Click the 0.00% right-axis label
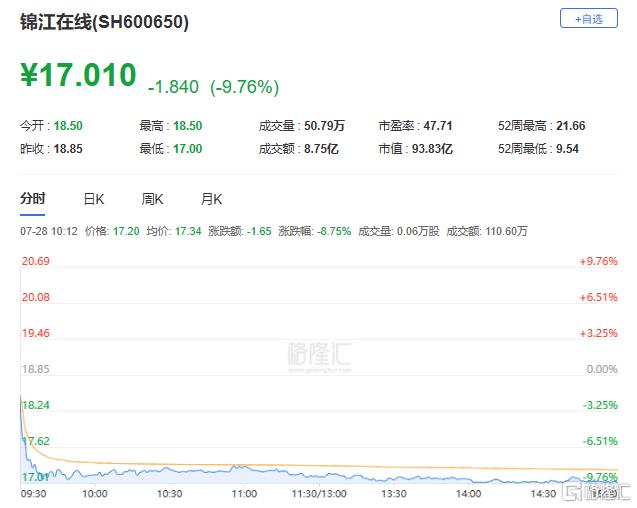 tap(602, 369)
